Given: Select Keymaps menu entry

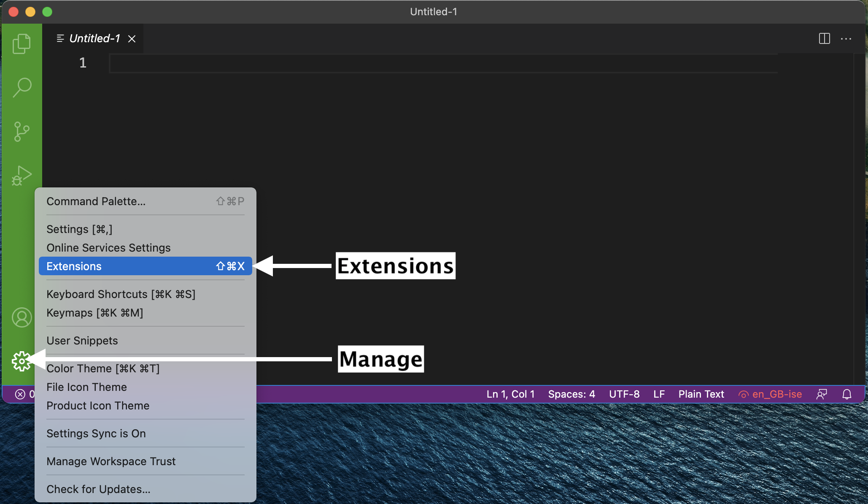Looking at the screenshot, I should tap(146, 313).
